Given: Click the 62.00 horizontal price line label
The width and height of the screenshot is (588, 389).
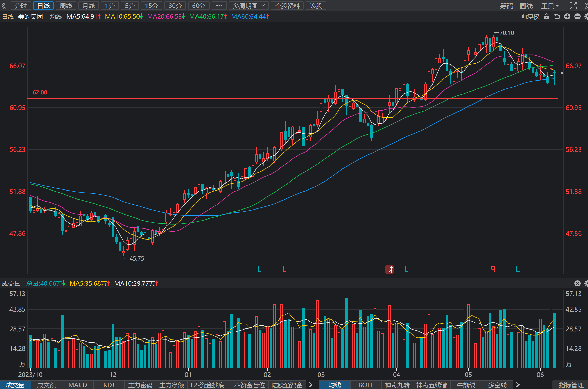Looking at the screenshot, I should tap(40, 92).
